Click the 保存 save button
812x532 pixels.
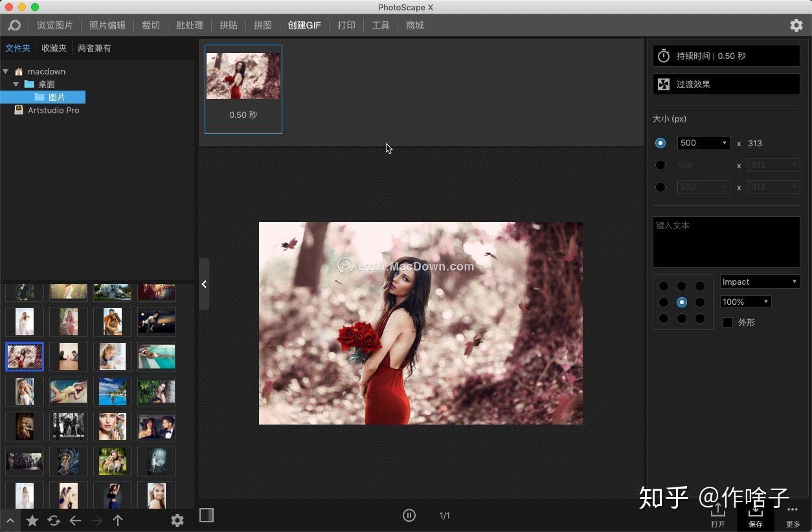pyautogui.click(x=756, y=518)
